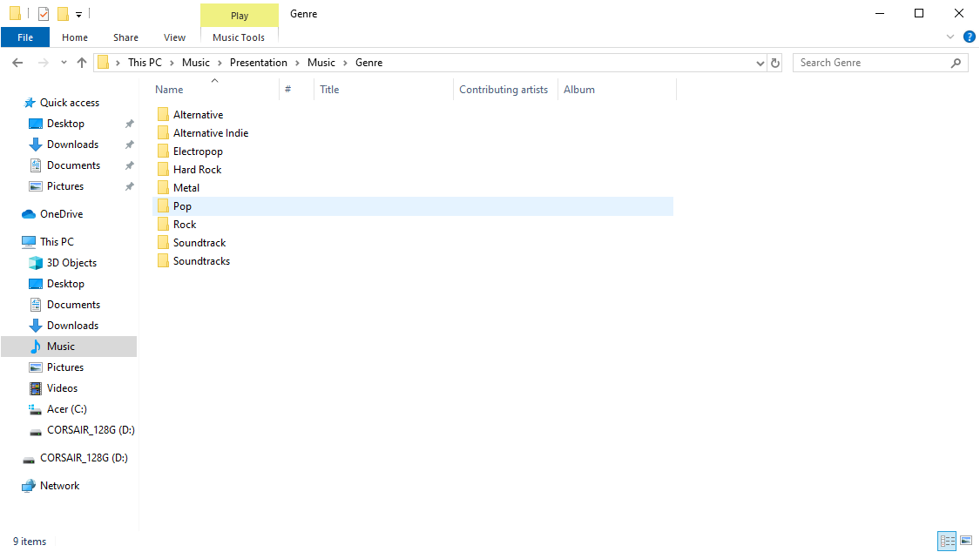Switch to the Home ribbon tab
This screenshot has width=980, height=552.
click(x=74, y=37)
